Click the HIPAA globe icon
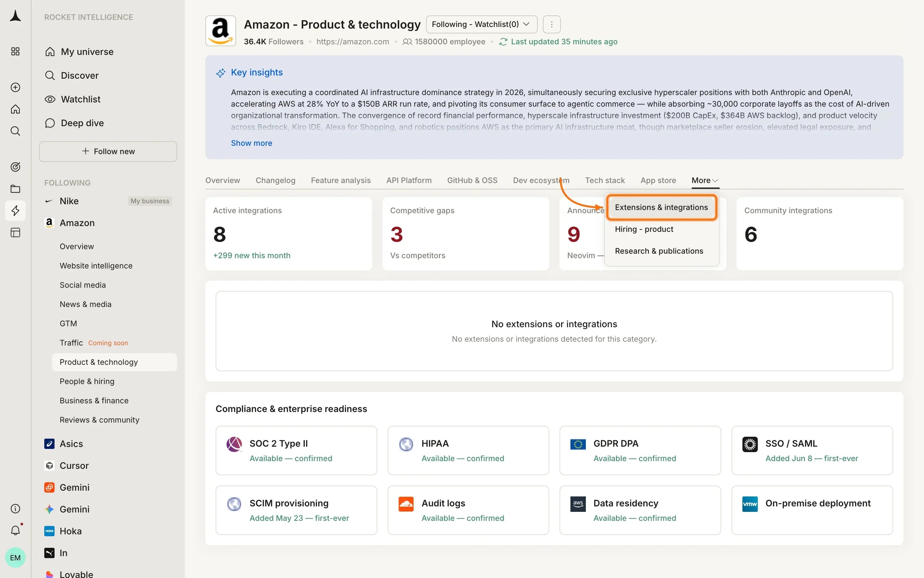Screen dimensions: 924x578 coord(406,444)
